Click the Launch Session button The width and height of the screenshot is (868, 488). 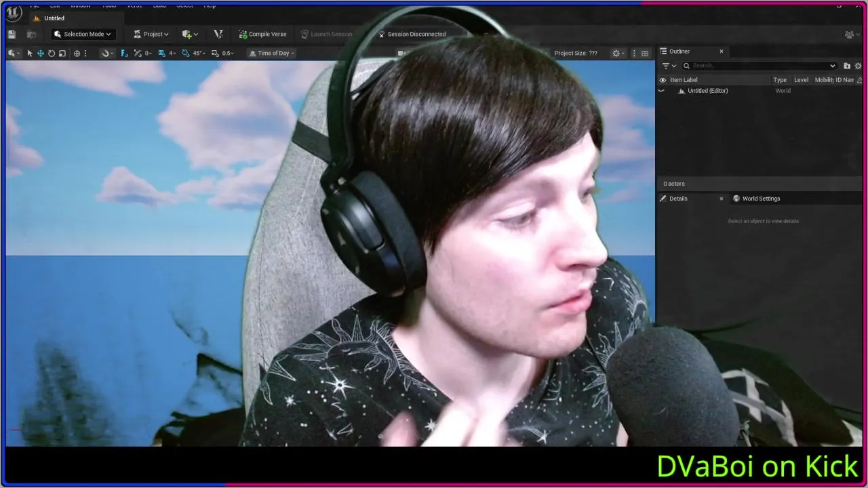pyautogui.click(x=327, y=34)
